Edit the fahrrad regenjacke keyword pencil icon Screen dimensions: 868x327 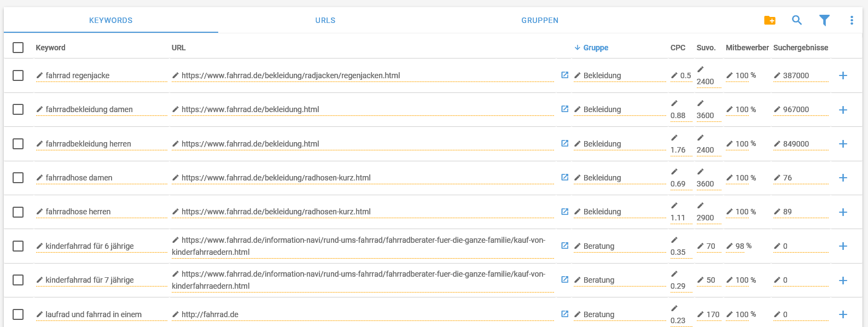tap(39, 75)
